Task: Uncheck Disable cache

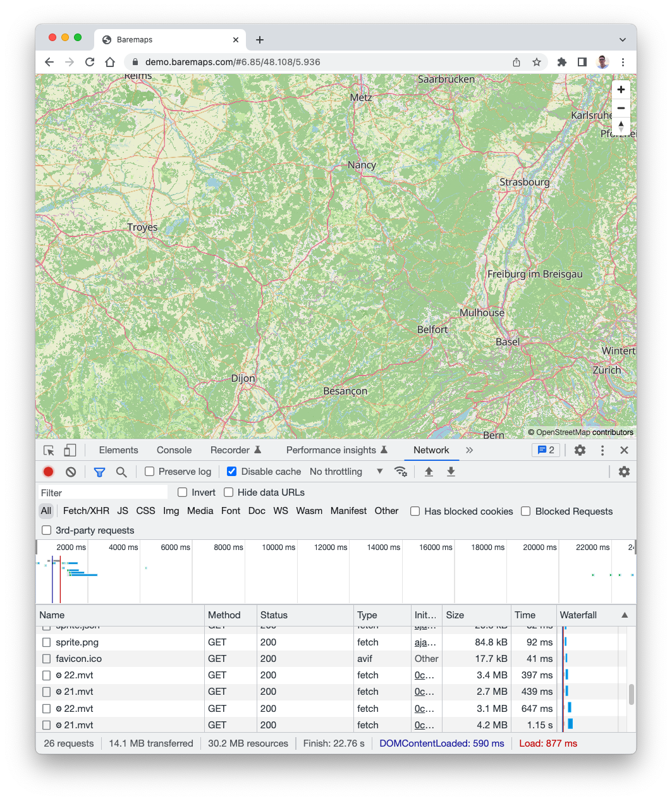Action: (x=232, y=471)
